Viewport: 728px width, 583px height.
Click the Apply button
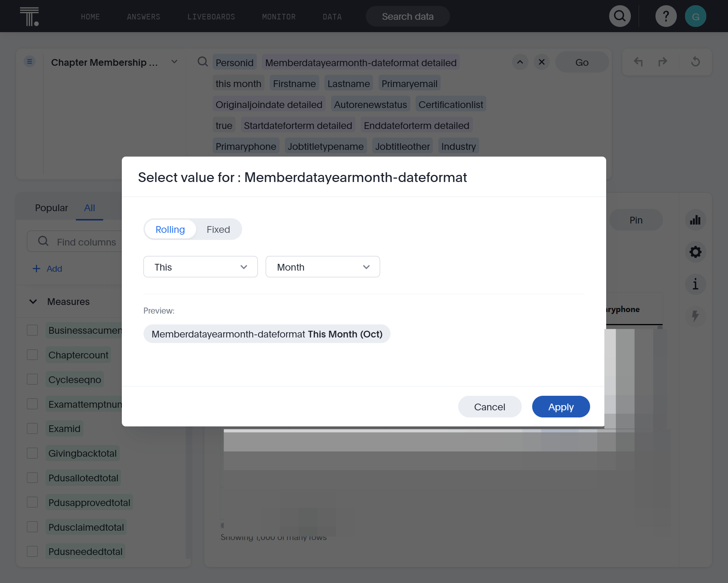561,407
